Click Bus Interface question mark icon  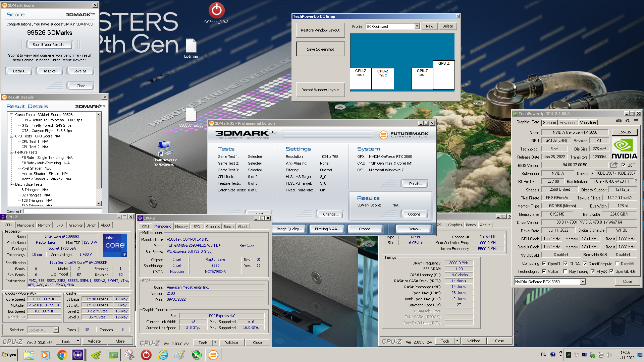point(636,181)
